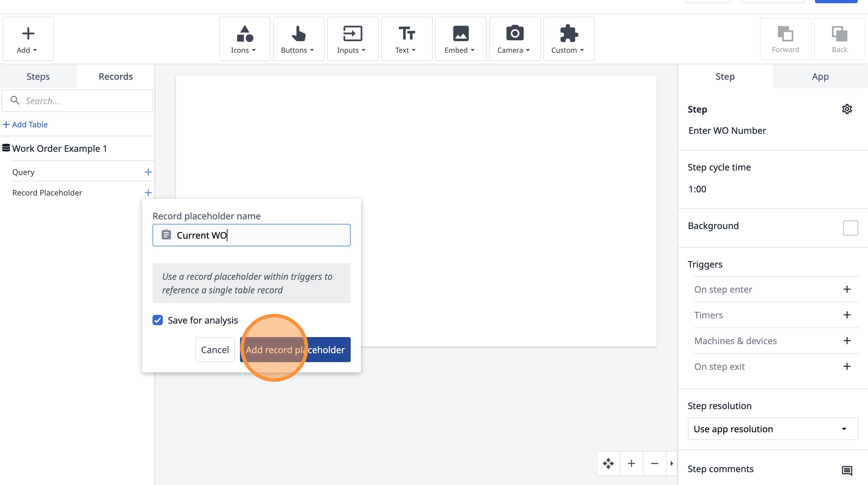Switch to the Steps tab
The width and height of the screenshot is (868, 485).
tap(38, 77)
